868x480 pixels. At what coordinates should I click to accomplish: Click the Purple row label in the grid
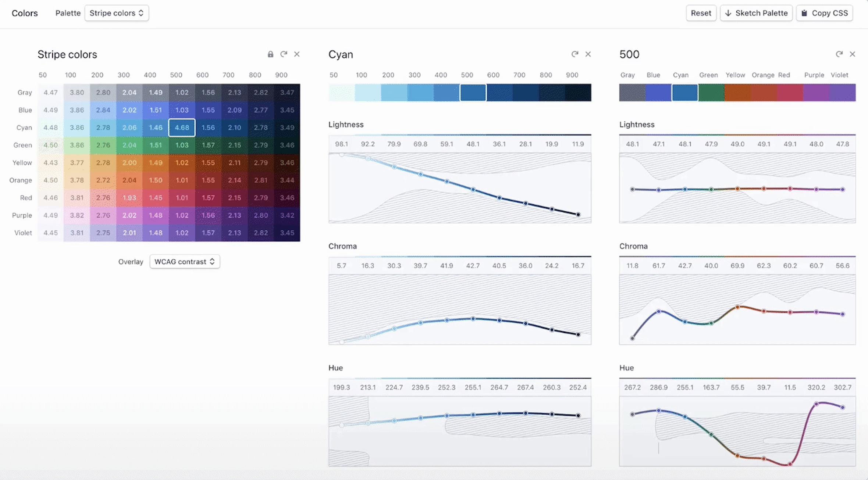(x=22, y=215)
